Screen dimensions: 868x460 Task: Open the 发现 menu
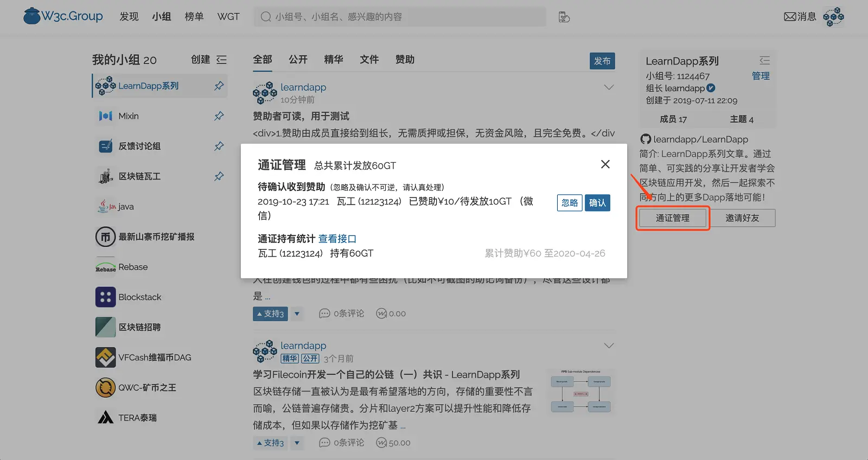point(129,17)
